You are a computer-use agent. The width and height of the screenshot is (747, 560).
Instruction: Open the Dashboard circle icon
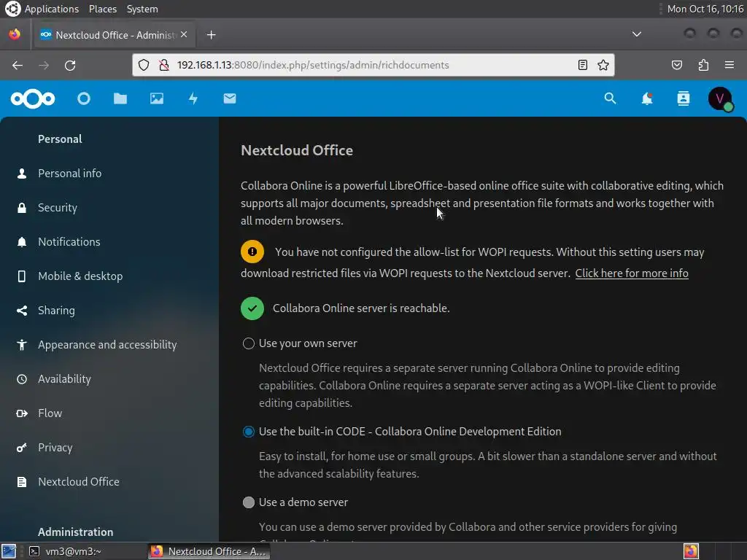tap(84, 98)
